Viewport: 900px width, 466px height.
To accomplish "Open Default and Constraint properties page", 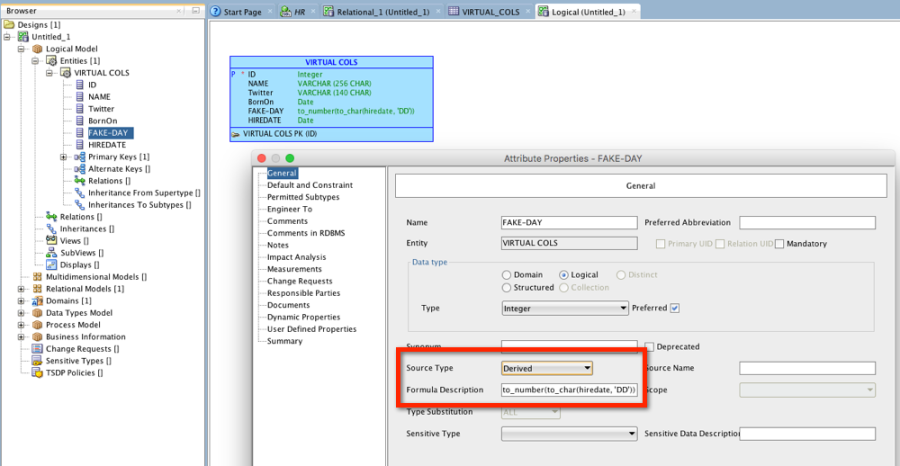I will [x=309, y=185].
